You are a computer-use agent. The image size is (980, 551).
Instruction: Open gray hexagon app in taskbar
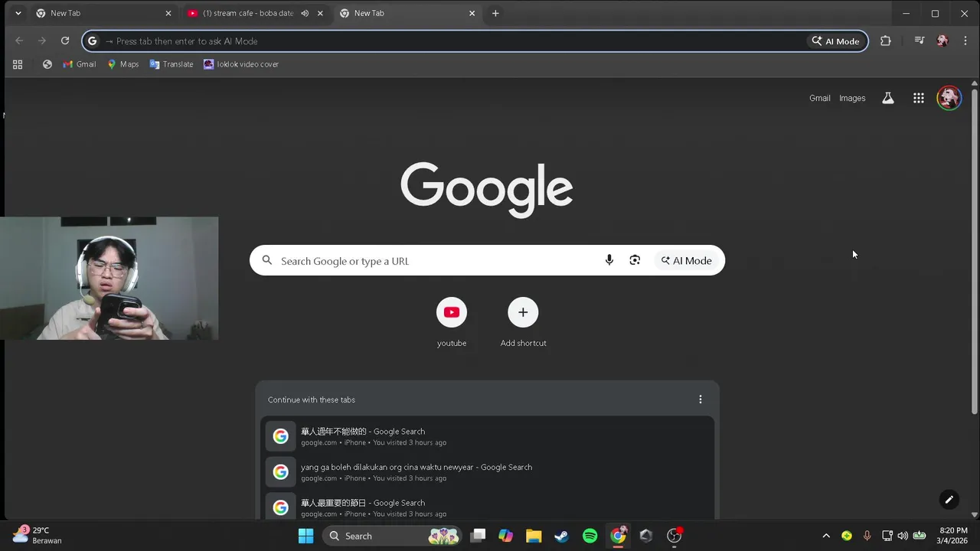coord(645,536)
